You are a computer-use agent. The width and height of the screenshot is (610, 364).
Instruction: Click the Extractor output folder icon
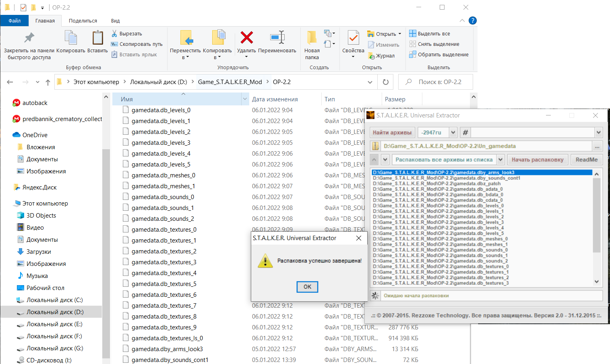pos(375,146)
